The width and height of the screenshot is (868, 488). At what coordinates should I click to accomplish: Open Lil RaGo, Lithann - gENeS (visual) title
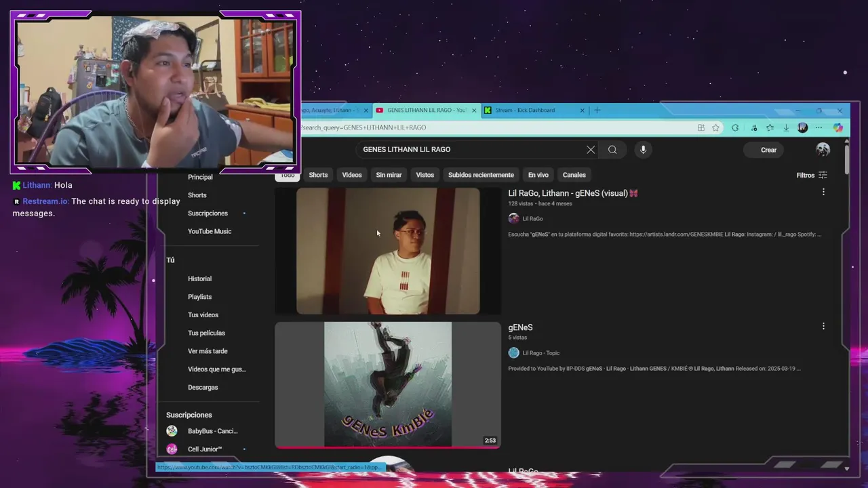tap(573, 193)
